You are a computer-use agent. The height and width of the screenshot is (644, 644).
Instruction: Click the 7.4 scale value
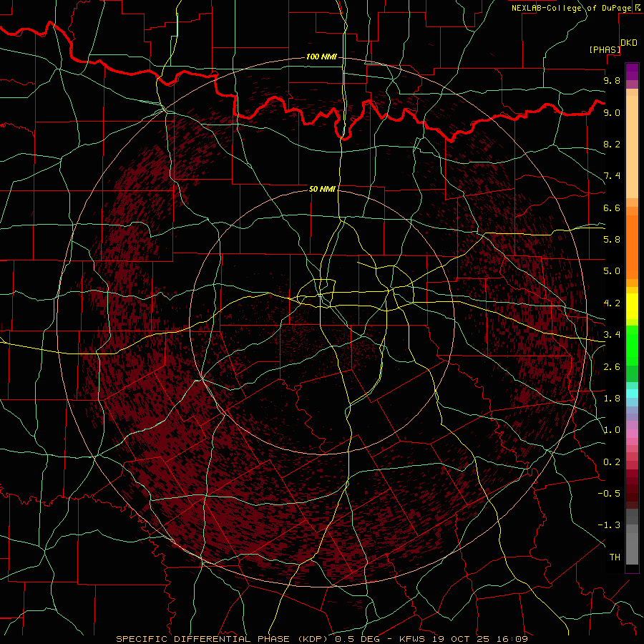[612, 176]
